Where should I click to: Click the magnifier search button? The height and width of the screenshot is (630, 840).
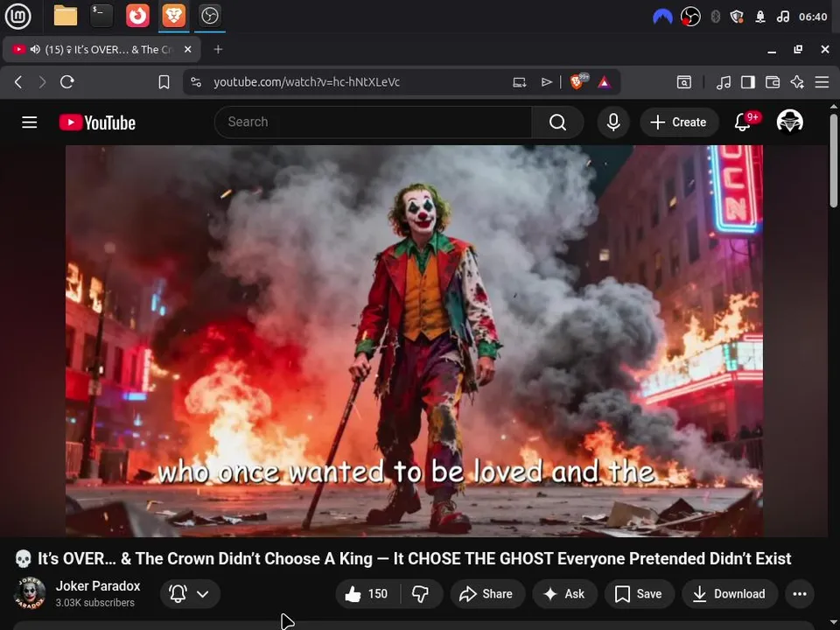557,122
